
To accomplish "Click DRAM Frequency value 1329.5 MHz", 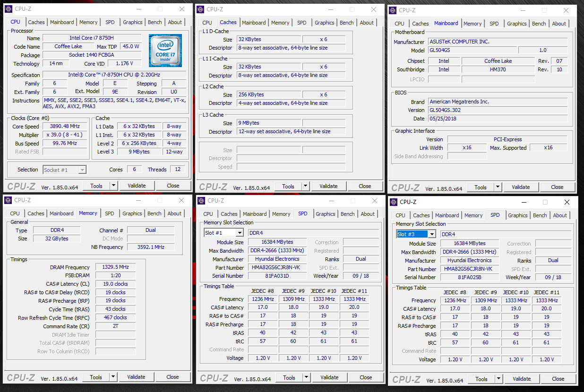I will click(115, 267).
